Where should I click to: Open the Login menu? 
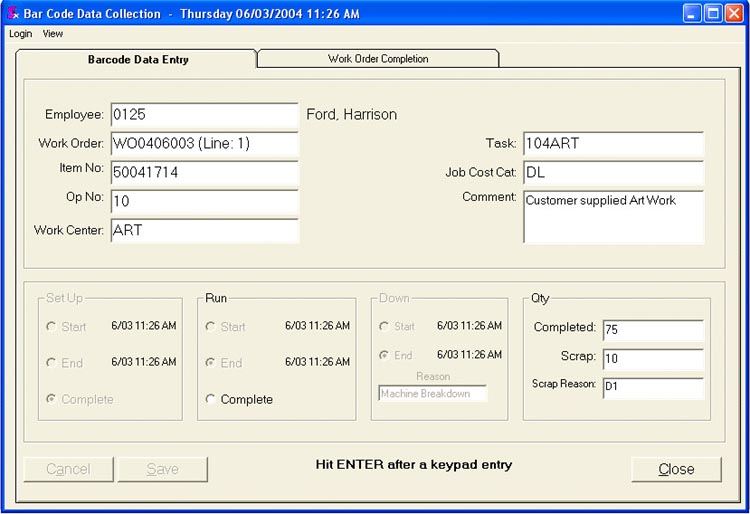click(20, 34)
